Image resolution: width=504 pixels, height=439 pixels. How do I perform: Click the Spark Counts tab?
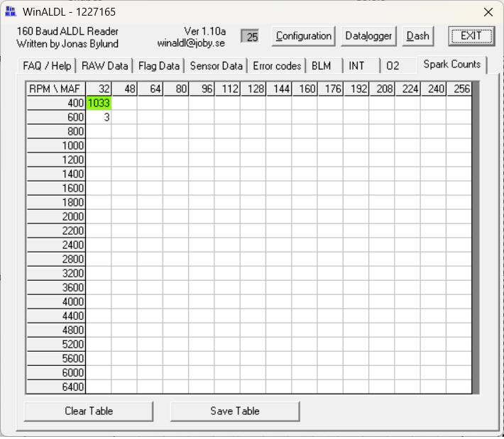(452, 65)
